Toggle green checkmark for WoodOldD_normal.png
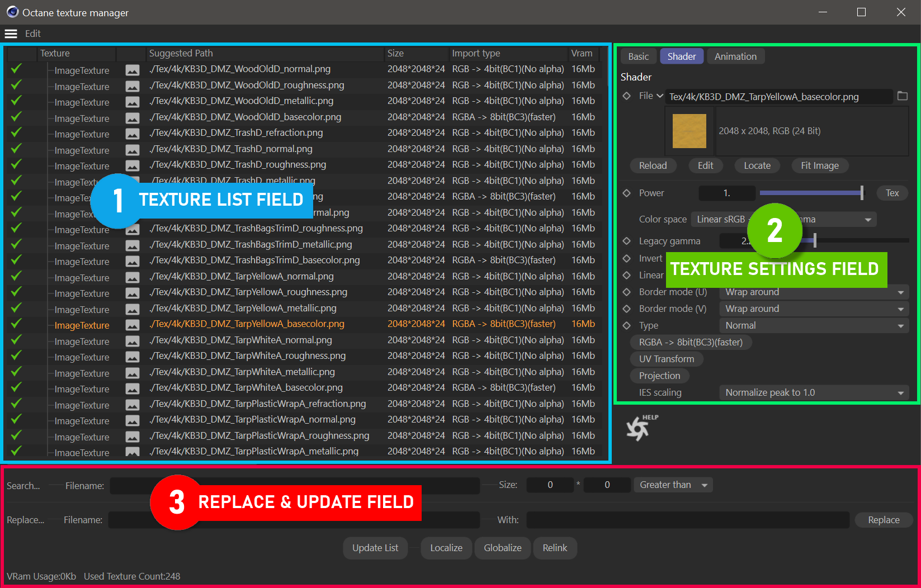The height and width of the screenshot is (588, 921). point(16,69)
